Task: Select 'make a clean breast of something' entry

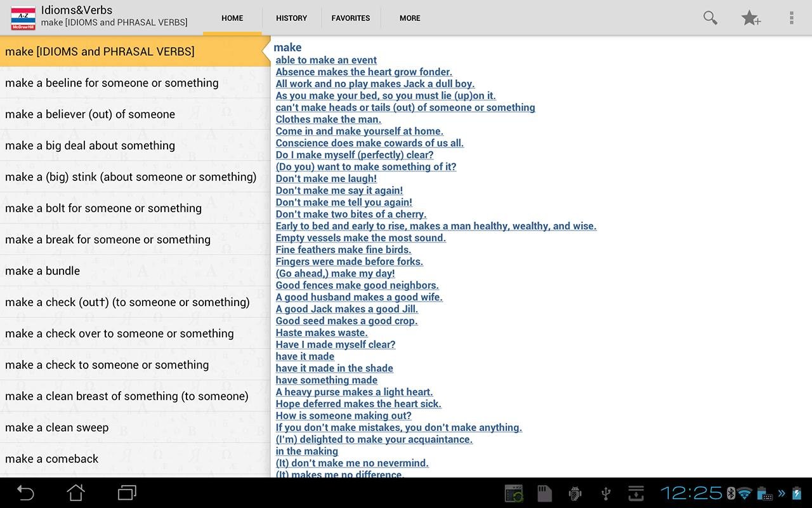Action: click(x=135, y=396)
